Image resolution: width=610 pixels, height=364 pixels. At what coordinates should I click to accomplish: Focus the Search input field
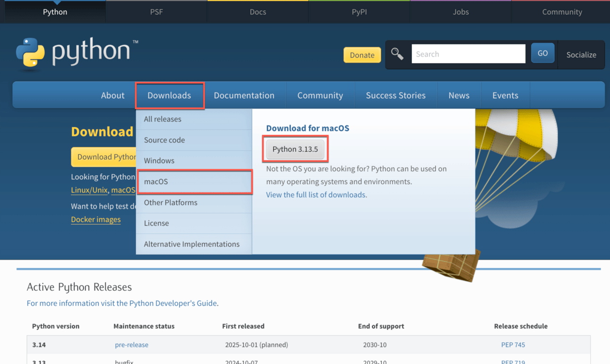pyautogui.click(x=468, y=54)
